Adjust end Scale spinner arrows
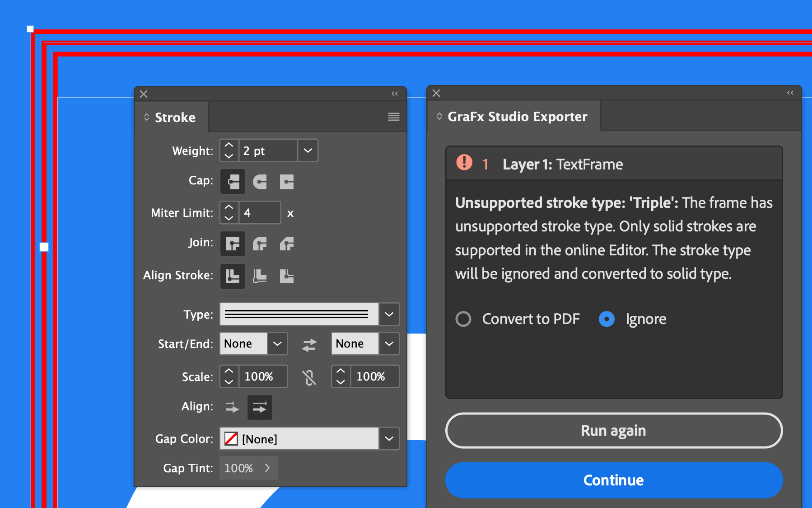 tap(341, 376)
